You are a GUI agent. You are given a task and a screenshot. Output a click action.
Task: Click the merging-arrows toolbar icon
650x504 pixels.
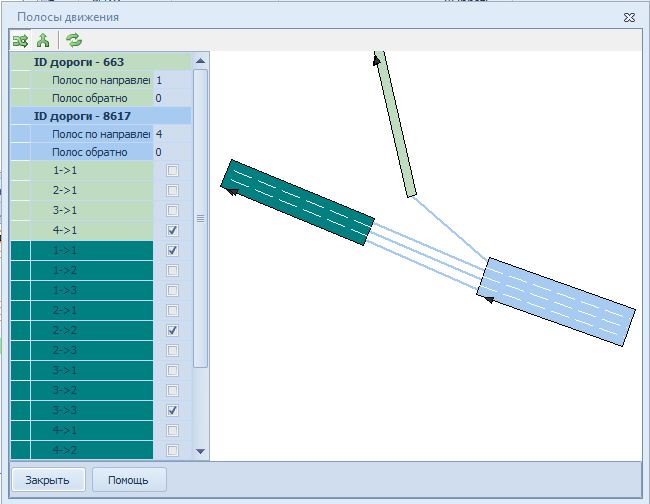coord(43,41)
